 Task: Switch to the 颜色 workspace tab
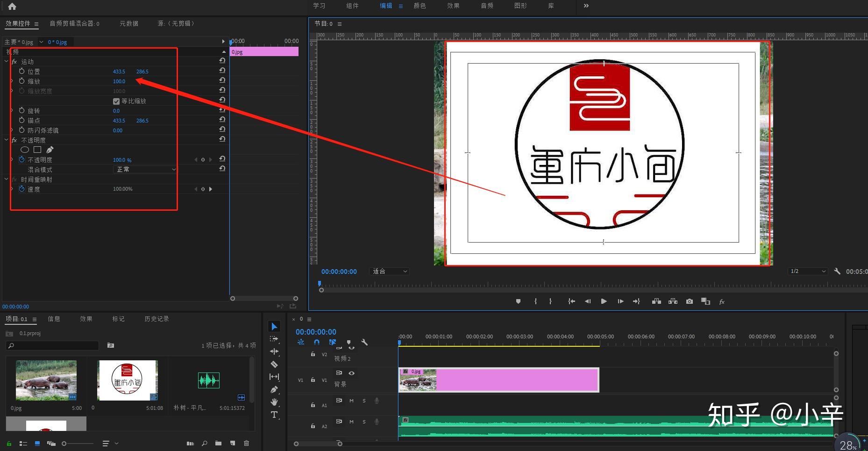tap(420, 6)
